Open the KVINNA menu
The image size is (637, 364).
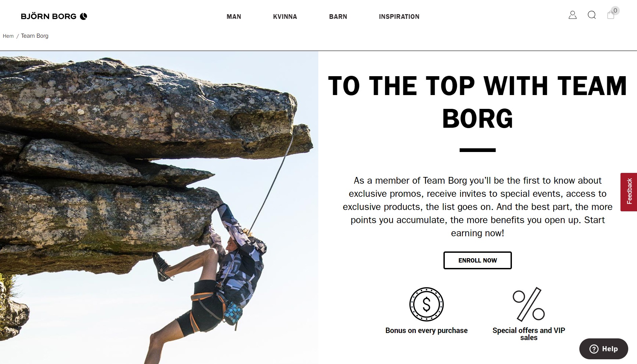285,17
